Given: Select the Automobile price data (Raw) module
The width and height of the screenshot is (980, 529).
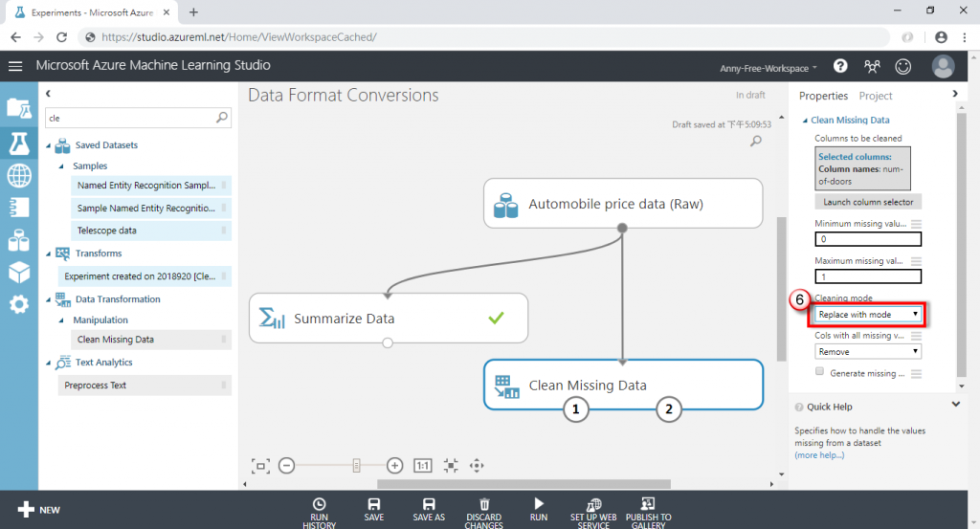Looking at the screenshot, I should point(622,204).
